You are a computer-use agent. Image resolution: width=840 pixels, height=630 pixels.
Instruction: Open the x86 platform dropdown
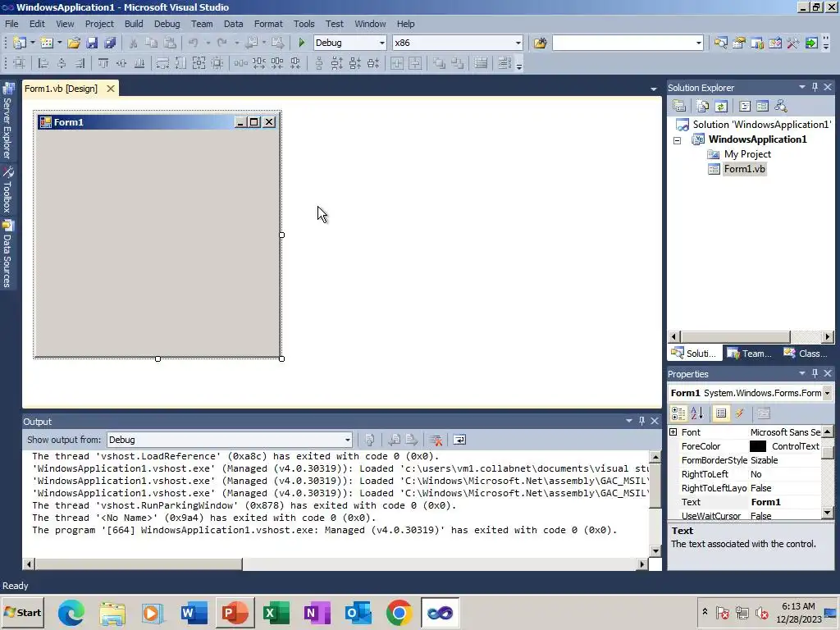[518, 43]
